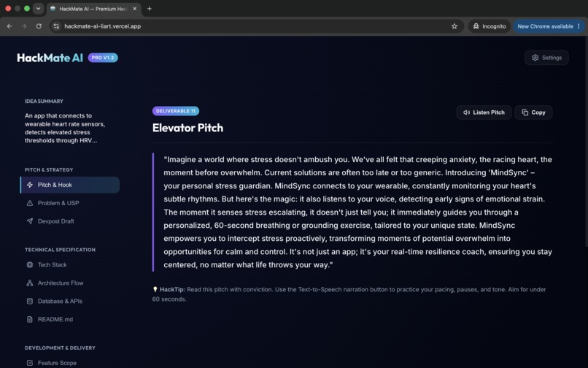
Task: Click the Feature Scope checkbox icon
Action: click(x=30, y=363)
